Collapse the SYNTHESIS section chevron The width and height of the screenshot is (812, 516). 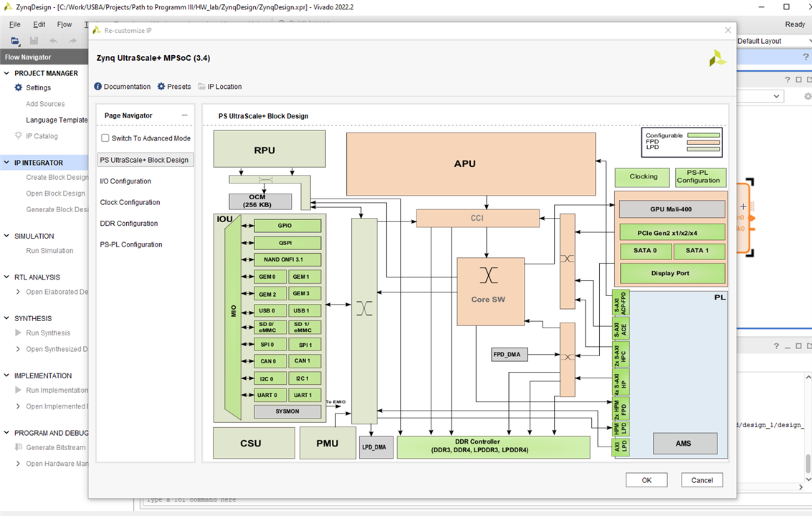[x=6, y=318]
